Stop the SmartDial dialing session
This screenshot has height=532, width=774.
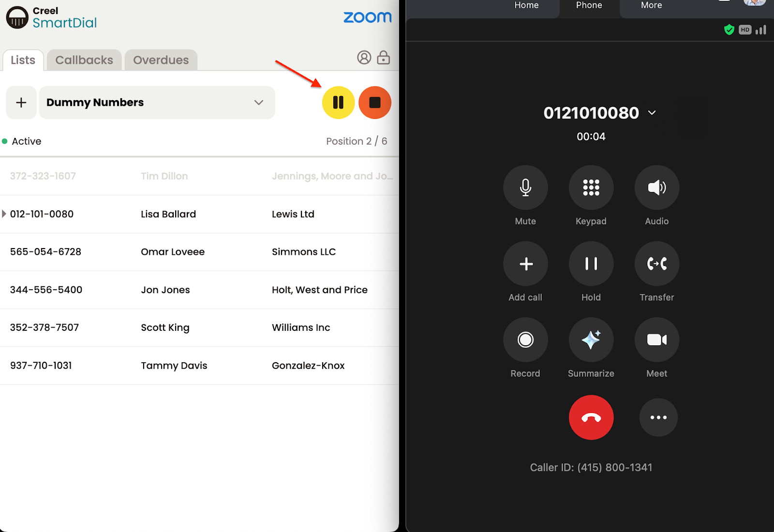tap(375, 103)
